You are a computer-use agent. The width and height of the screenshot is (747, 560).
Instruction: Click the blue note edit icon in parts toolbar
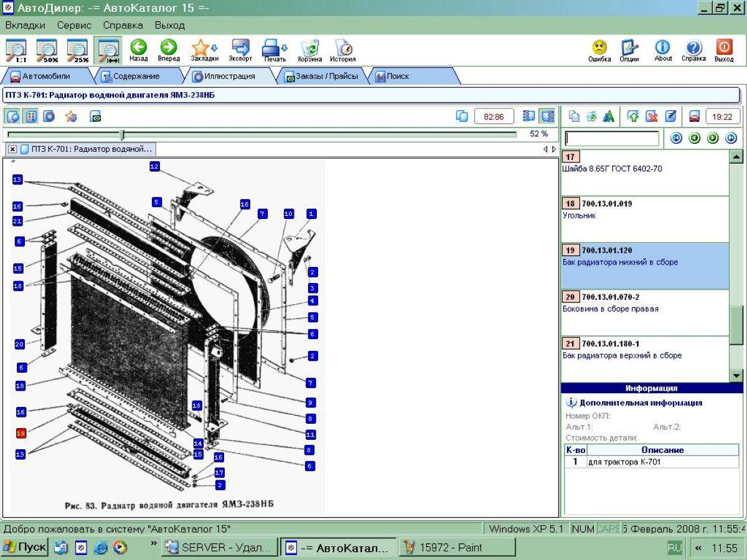[x=670, y=116]
